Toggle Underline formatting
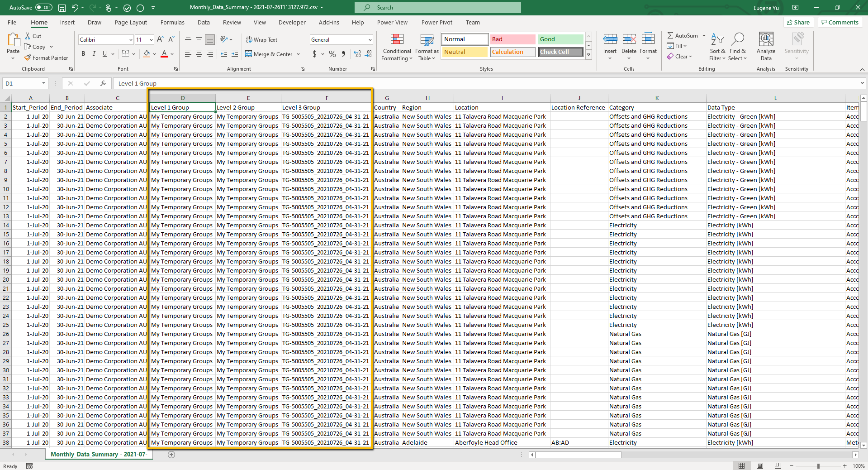 click(105, 54)
